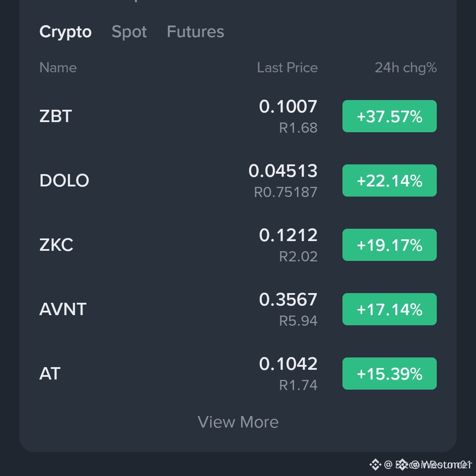
Task: Open the AVNT coin row
Action: [238, 309]
